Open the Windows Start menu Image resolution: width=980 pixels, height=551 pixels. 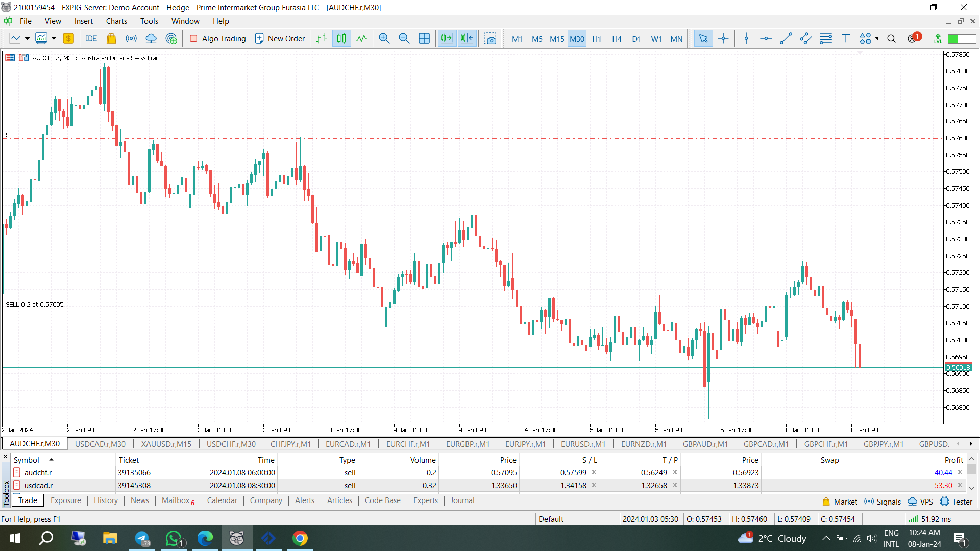[15, 538]
